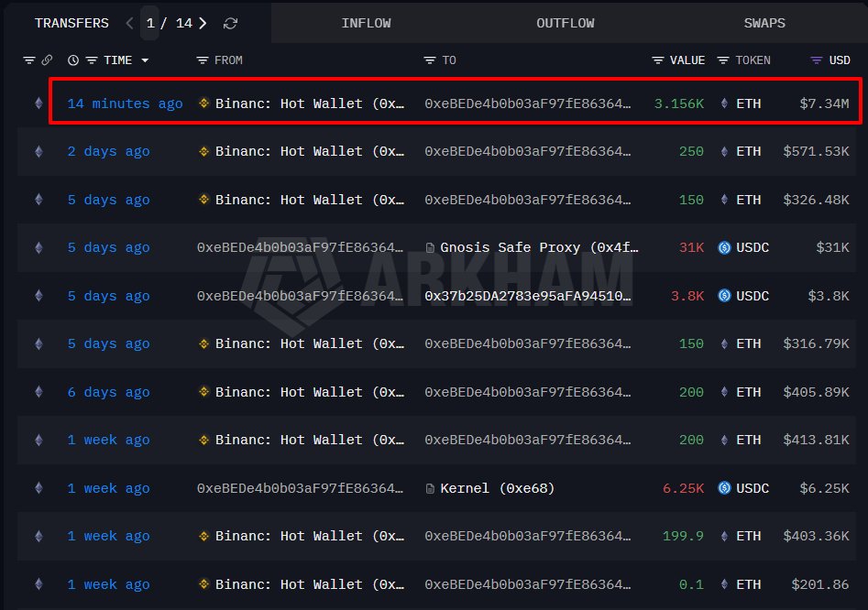The height and width of the screenshot is (610, 868).
Task: Click Binance Hot Wallet in the 2 days ago row
Action: pyautogui.click(x=310, y=151)
